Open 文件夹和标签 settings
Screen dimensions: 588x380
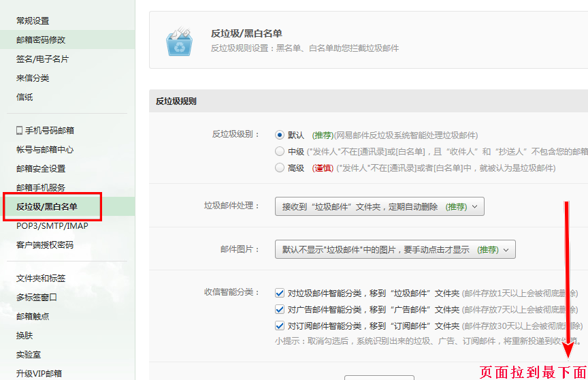point(41,279)
